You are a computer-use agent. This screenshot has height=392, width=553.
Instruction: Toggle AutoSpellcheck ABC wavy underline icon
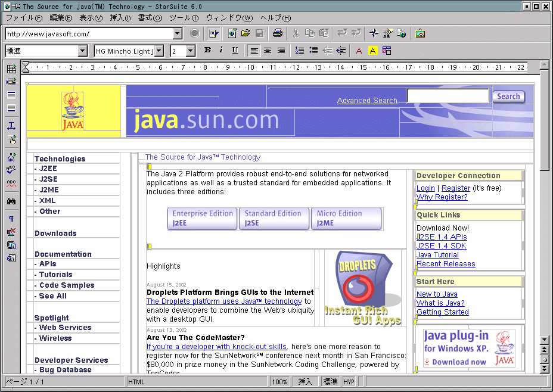pos(11,183)
